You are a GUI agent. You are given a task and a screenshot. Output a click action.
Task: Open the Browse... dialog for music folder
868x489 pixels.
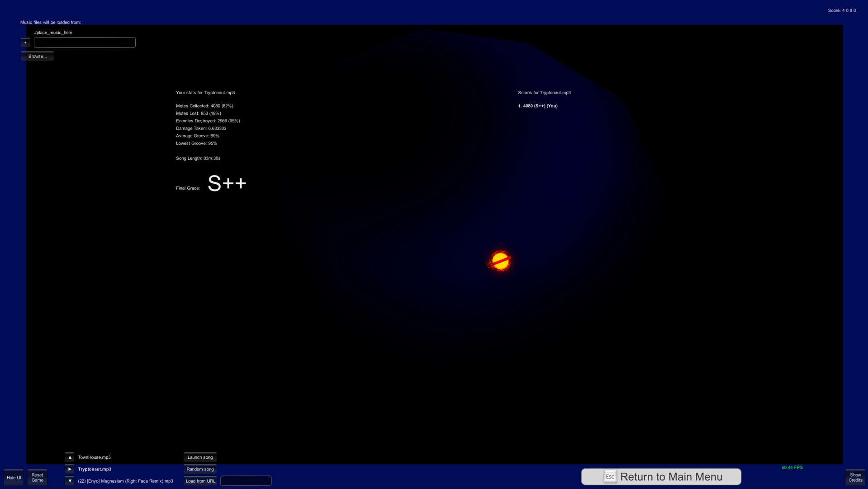click(37, 56)
